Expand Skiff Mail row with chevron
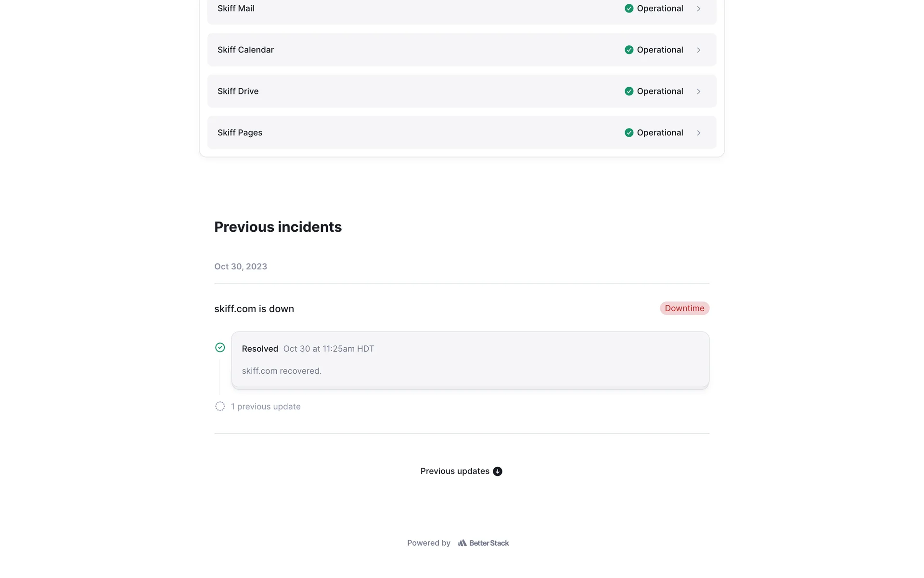The image size is (924, 578). point(699,9)
